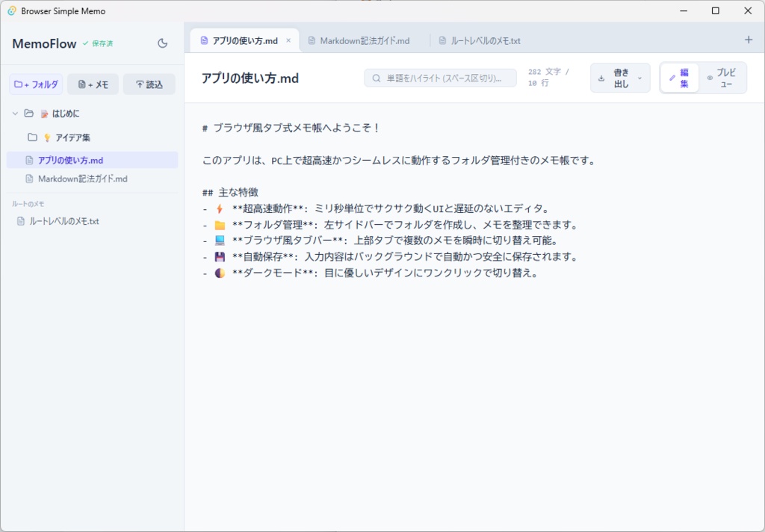Select アプリの使い方.md in the sidebar
The width and height of the screenshot is (765, 532).
tap(92, 160)
